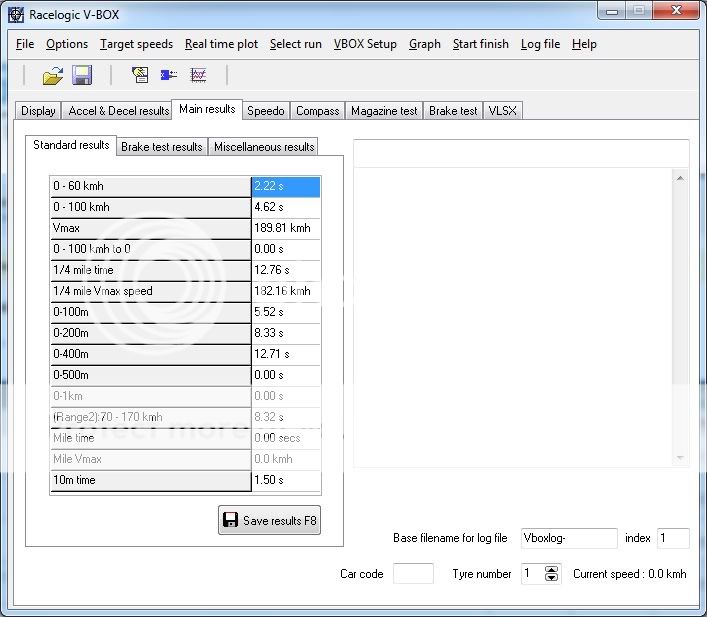707x617 pixels.
Task: Open the Help menu
Action: coord(584,44)
